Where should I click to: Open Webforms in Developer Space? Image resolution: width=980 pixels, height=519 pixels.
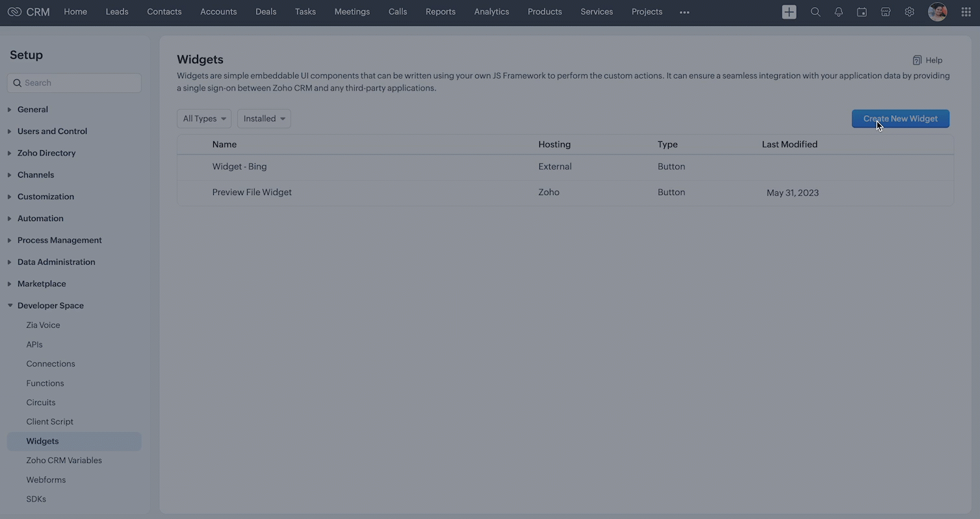coord(46,480)
